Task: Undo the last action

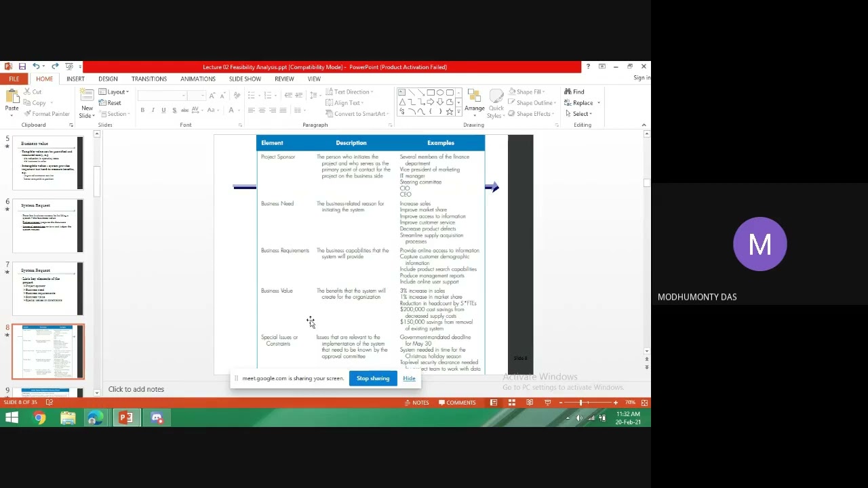Action: [x=36, y=66]
